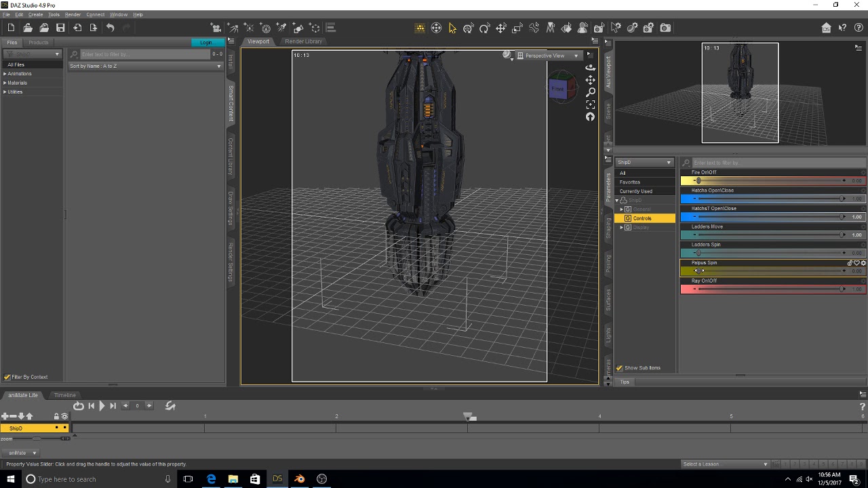The width and height of the screenshot is (868, 488).
Task: Create a new null object
Action: coord(315,28)
